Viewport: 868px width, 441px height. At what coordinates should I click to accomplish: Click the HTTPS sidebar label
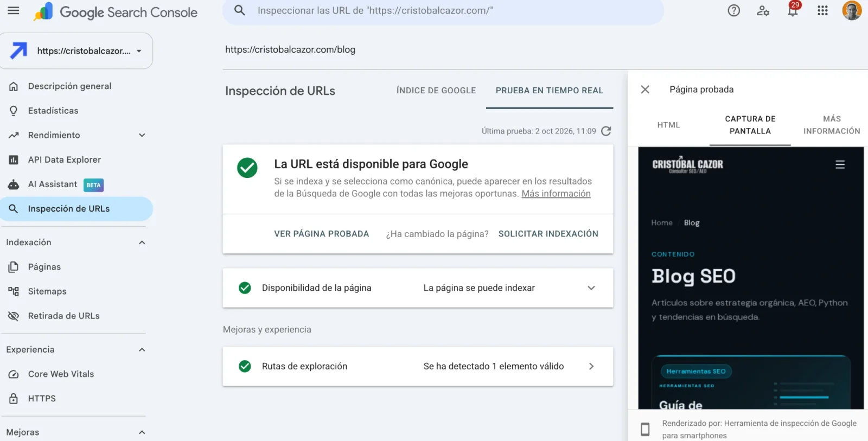point(42,399)
